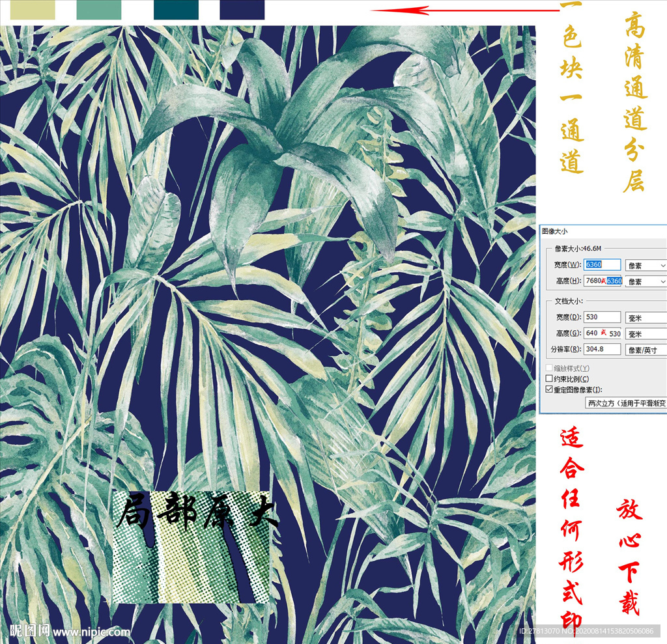667x644 pixels.
Task: Uncheck the 重定图像像素(I) checkbox
Action: click(x=549, y=389)
